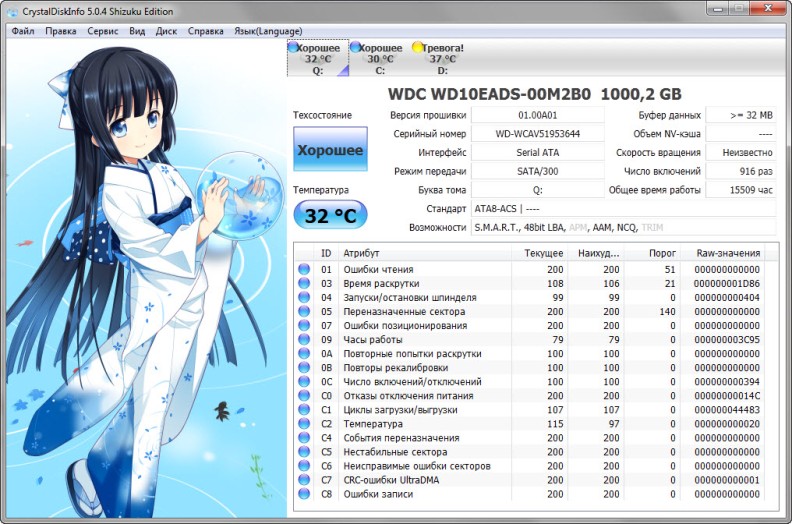The width and height of the screenshot is (792, 524).
Task: Click status orb for C2 Температура
Action: point(304,424)
